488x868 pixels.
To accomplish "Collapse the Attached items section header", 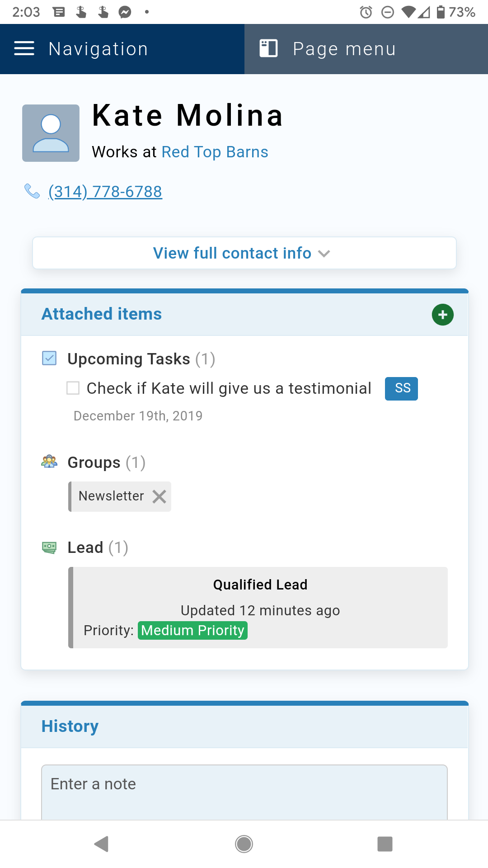I will coord(101,314).
